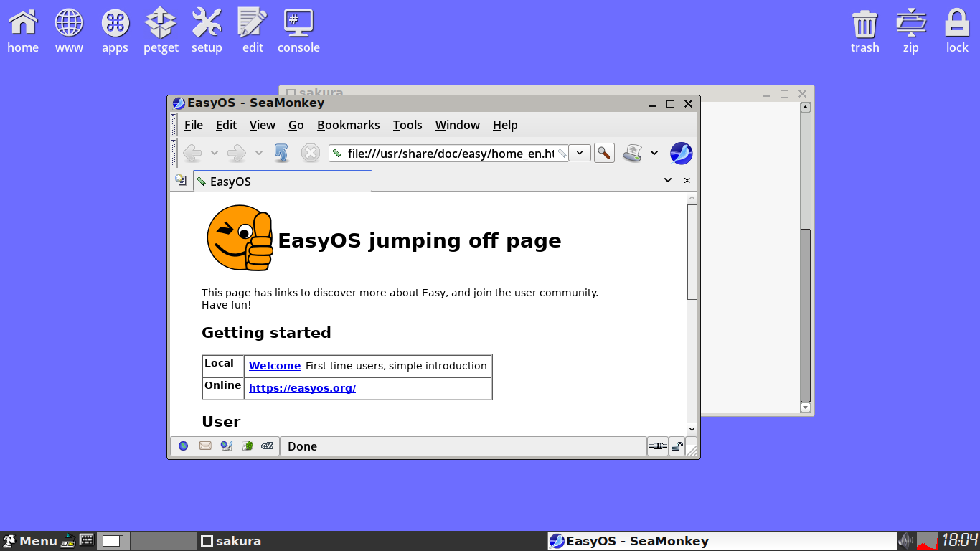Click the Print toolbar icon
Viewport: 980px width, 551px height.
tap(632, 153)
